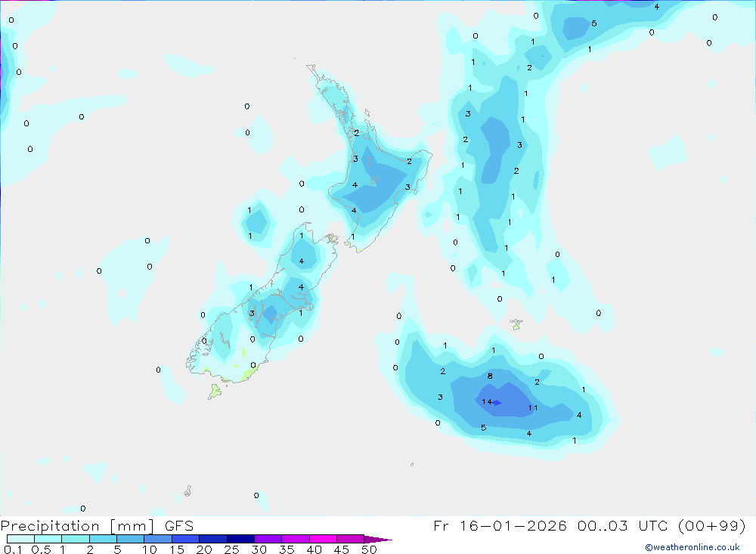
Task: Select the 40–45 mm magenta legend swatch
Action: [323, 539]
